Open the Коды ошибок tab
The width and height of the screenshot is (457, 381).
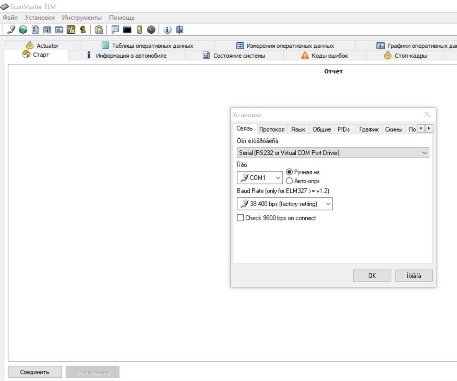[x=325, y=56]
